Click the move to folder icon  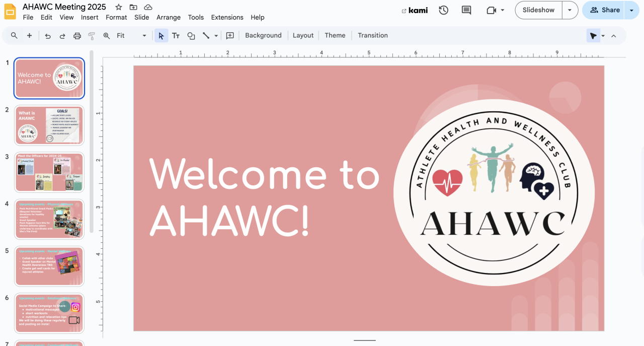pos(133,7)
